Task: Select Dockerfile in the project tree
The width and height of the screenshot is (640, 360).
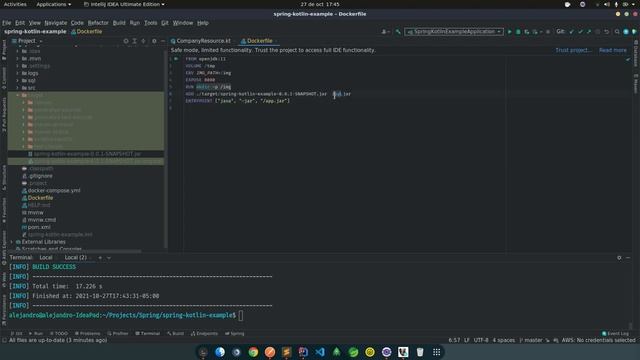Action: click(40, 198)
